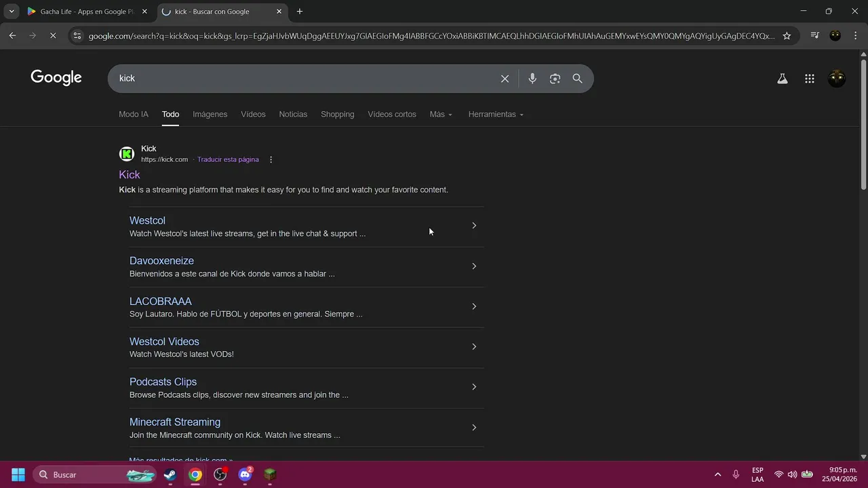
Task: Open Minecraft from the taskbar
Action: pos(271,474)
